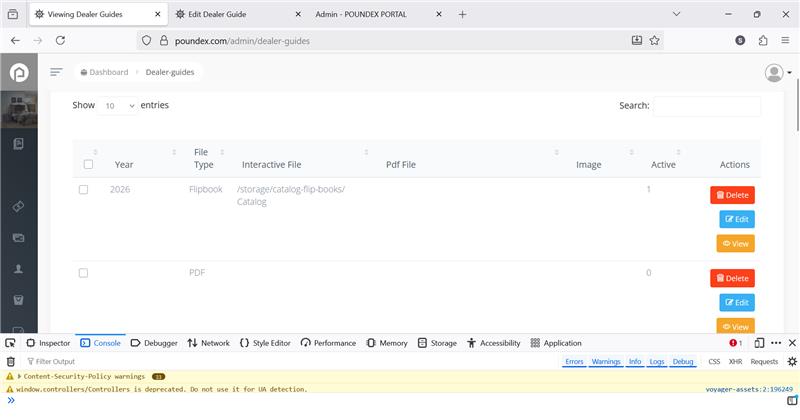Expand the user avatar profile menu
The width and height of the screenshot is (800, 420).
pos(777,73)
